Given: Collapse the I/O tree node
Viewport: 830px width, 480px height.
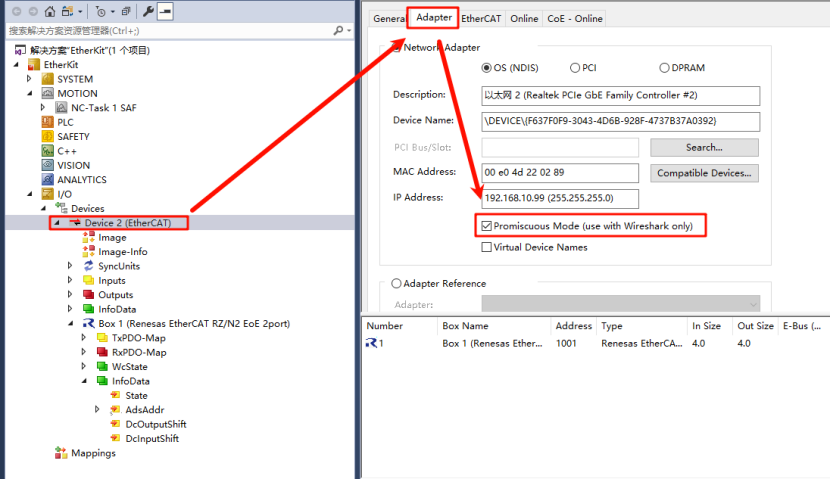Looking at the screenshot, I should (30, 194).
